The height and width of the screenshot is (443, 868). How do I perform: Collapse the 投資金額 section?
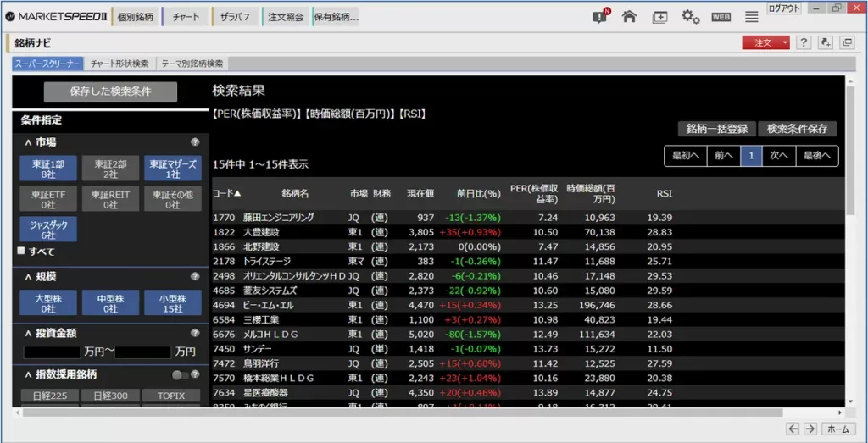(28, 333)
